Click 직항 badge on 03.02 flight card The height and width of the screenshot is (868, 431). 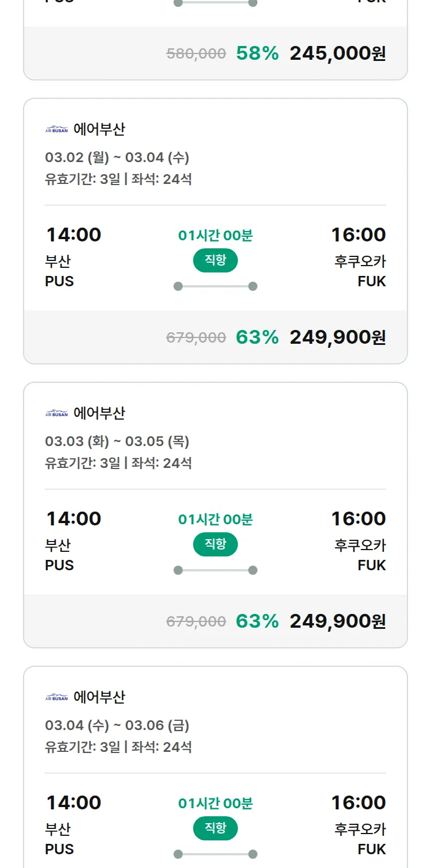point(215,260)
